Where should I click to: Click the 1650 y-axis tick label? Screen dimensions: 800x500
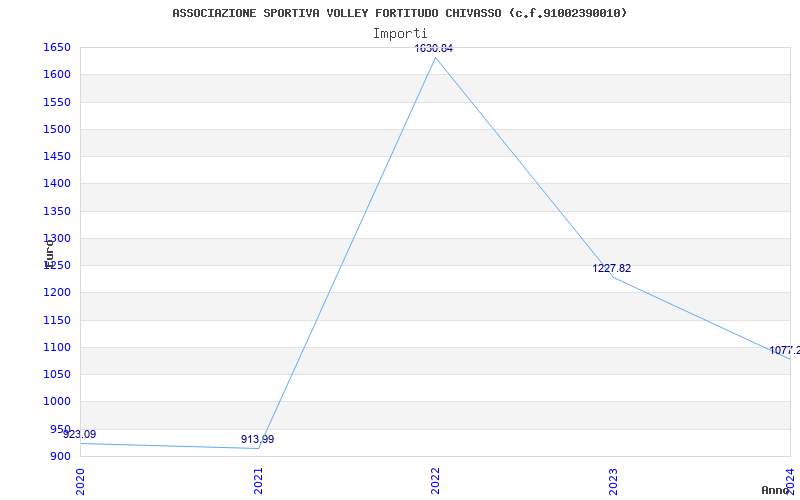click(x=57, y=48)
